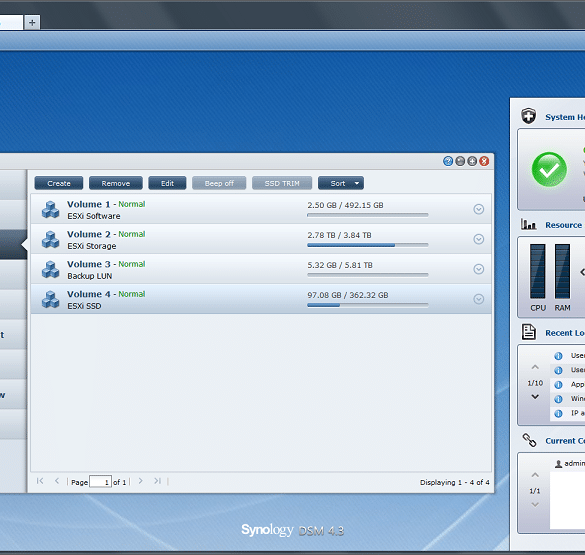Click second log entry info icon

558,370
